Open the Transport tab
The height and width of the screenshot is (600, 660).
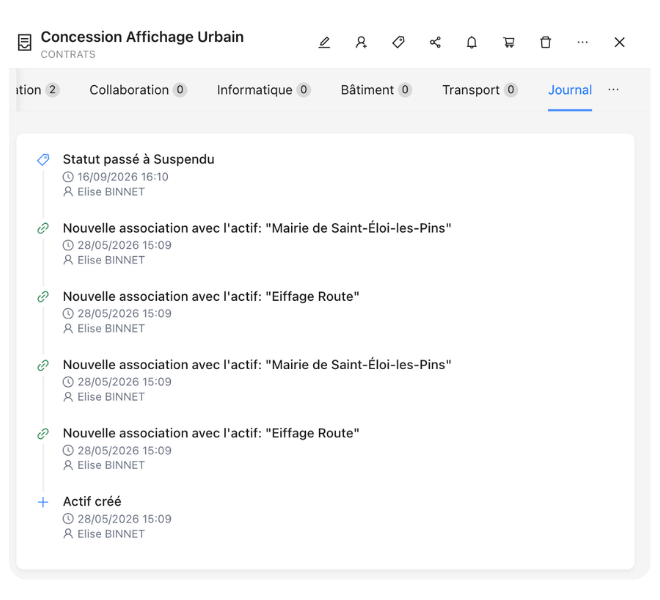479,90
